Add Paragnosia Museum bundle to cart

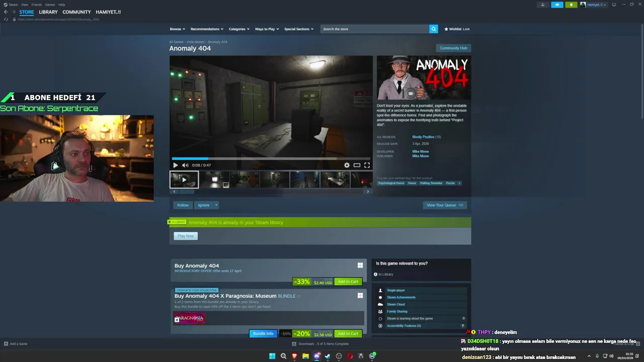348,333
